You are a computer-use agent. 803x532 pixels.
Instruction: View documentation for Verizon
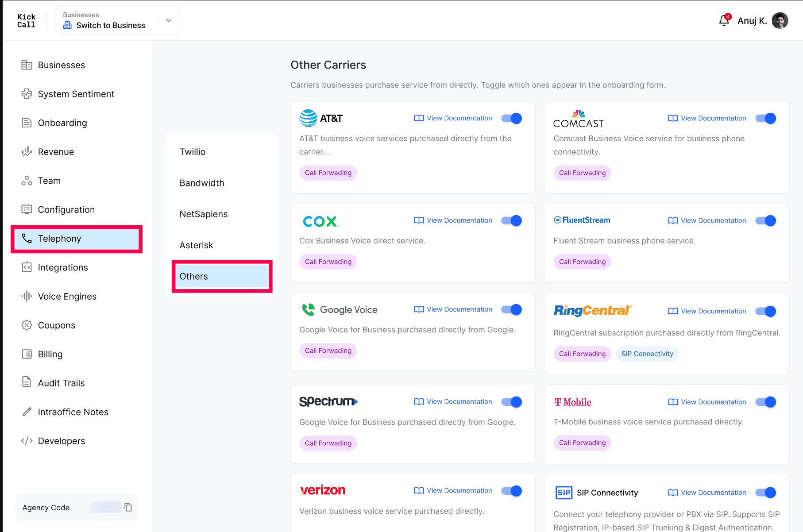tap(453, 490)
